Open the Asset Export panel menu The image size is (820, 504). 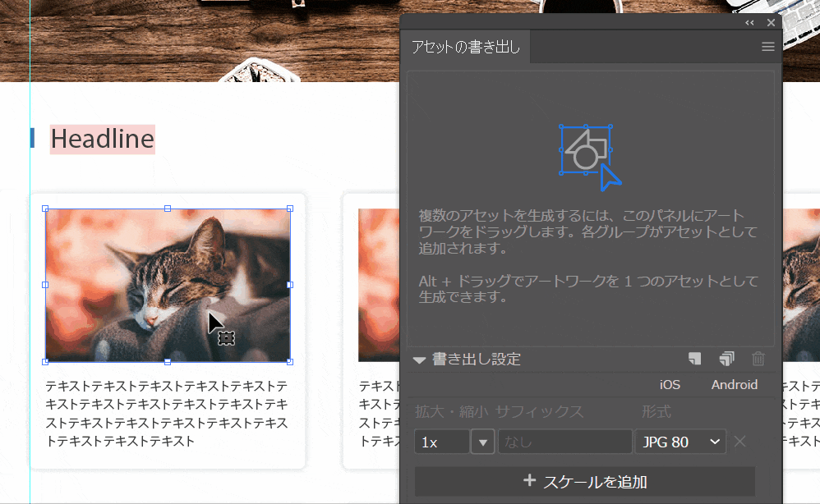click(768, 48)
